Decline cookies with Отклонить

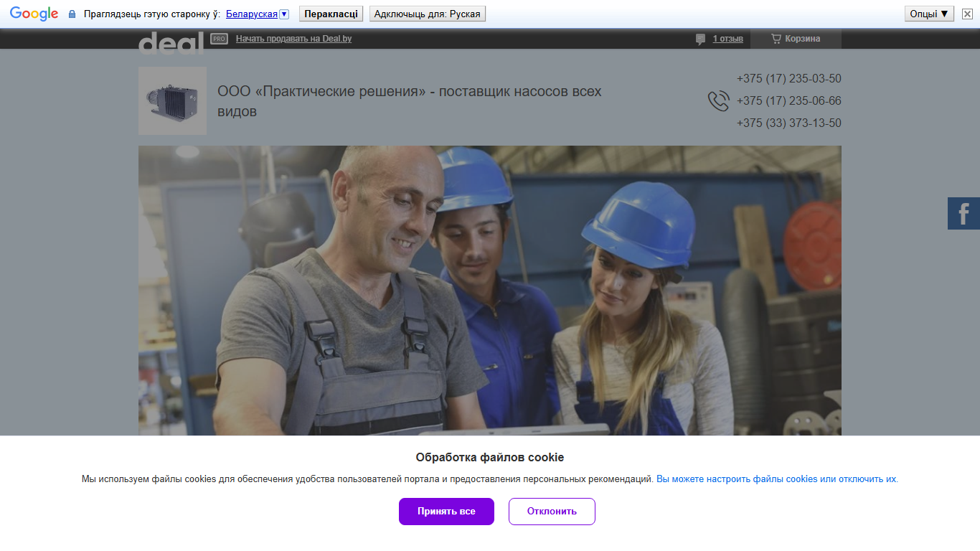point(552,512)
